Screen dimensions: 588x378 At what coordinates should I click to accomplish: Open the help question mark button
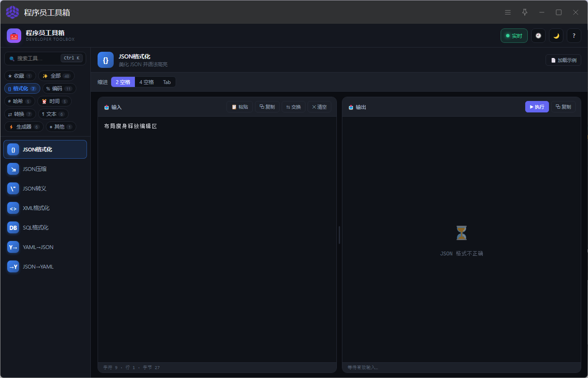[574, 36]
